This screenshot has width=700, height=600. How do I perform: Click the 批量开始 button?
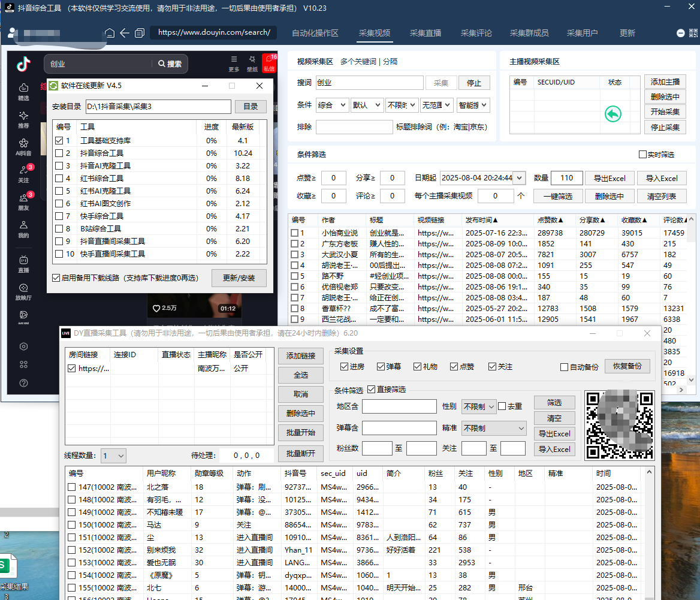(300, 432)
